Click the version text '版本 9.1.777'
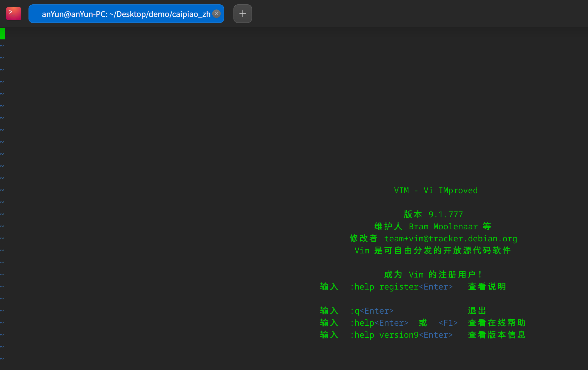The height and width of the screenshot is (370, 588). (433, 215)
